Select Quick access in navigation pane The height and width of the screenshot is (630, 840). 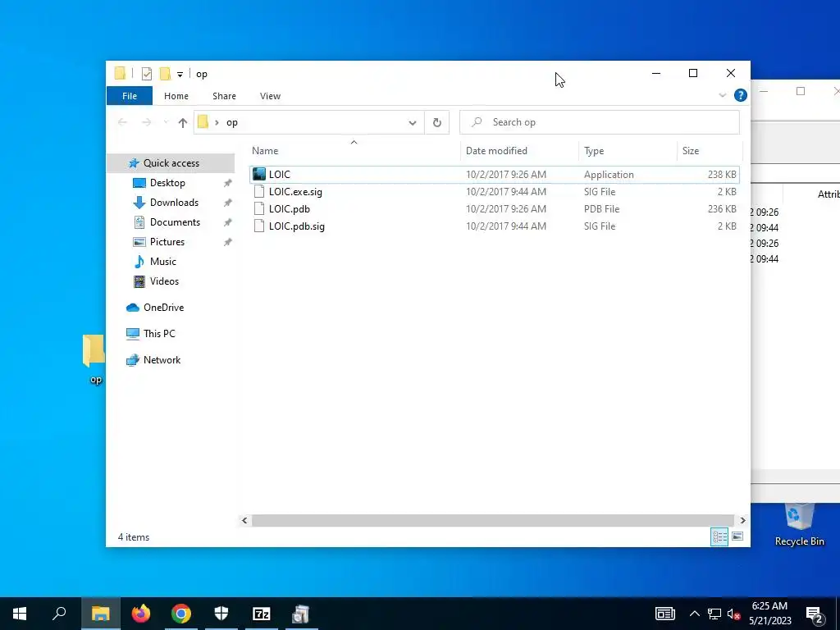[171, 163]
